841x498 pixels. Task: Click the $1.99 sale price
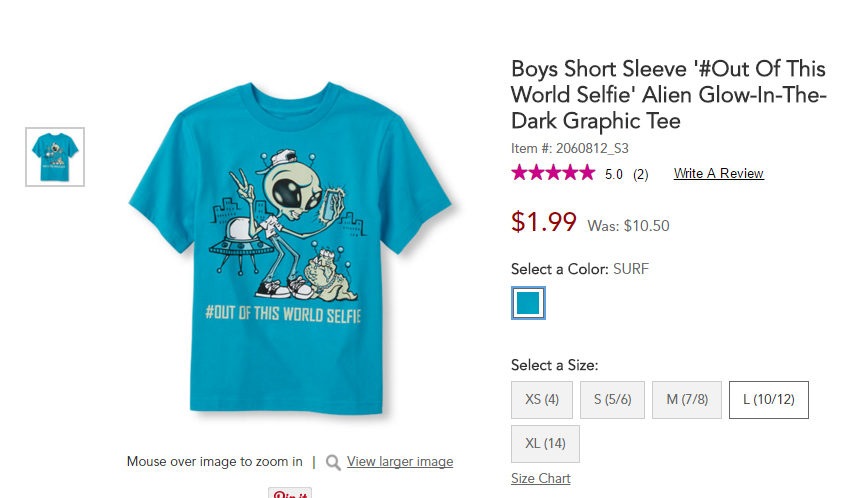[543, 222]
